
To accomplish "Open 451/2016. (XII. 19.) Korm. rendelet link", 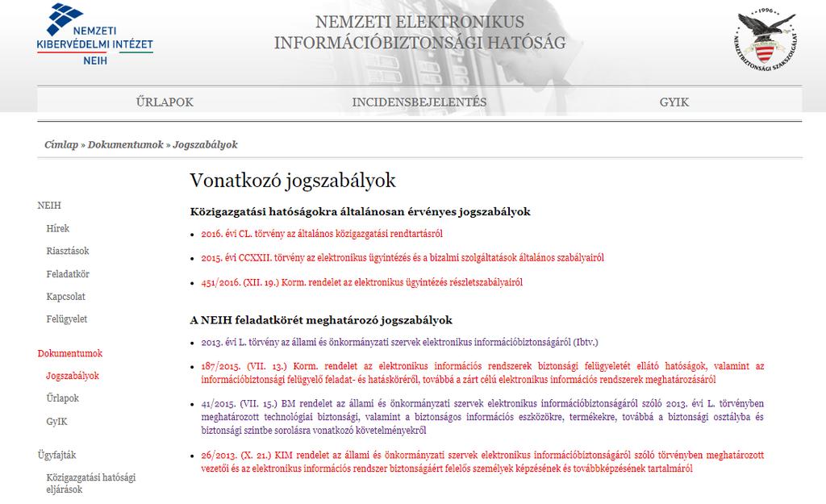I will tap(362, 282).
